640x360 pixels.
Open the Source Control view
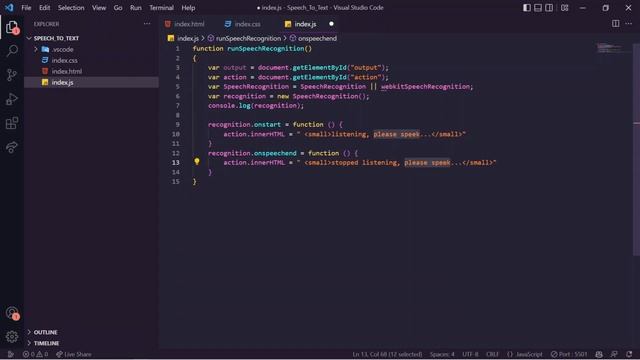click(12, 75)
